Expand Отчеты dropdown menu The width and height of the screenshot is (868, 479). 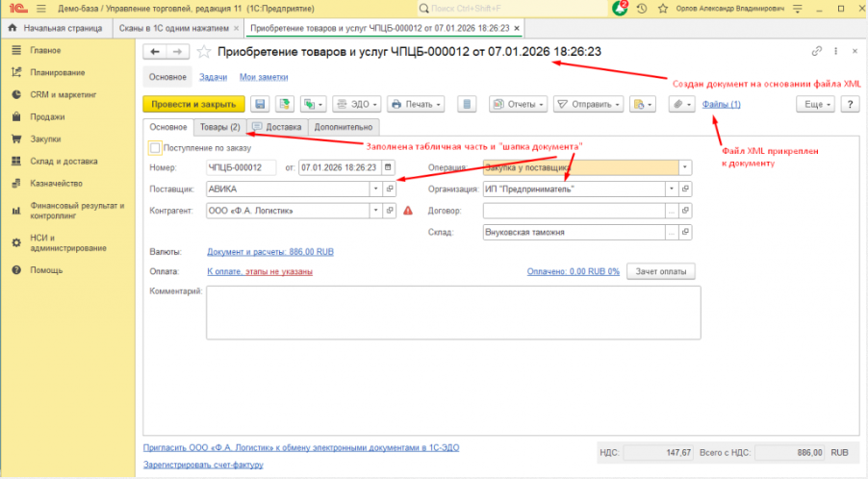point(518,104)
